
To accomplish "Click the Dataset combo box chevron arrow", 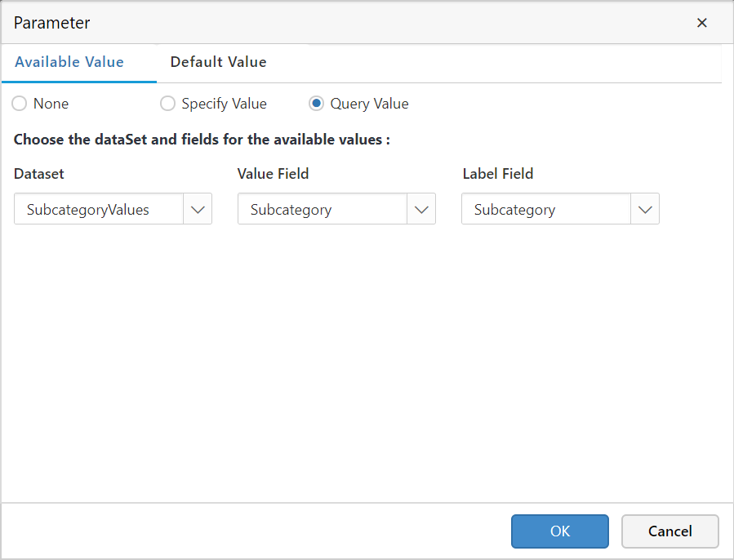I will (198, 209).
